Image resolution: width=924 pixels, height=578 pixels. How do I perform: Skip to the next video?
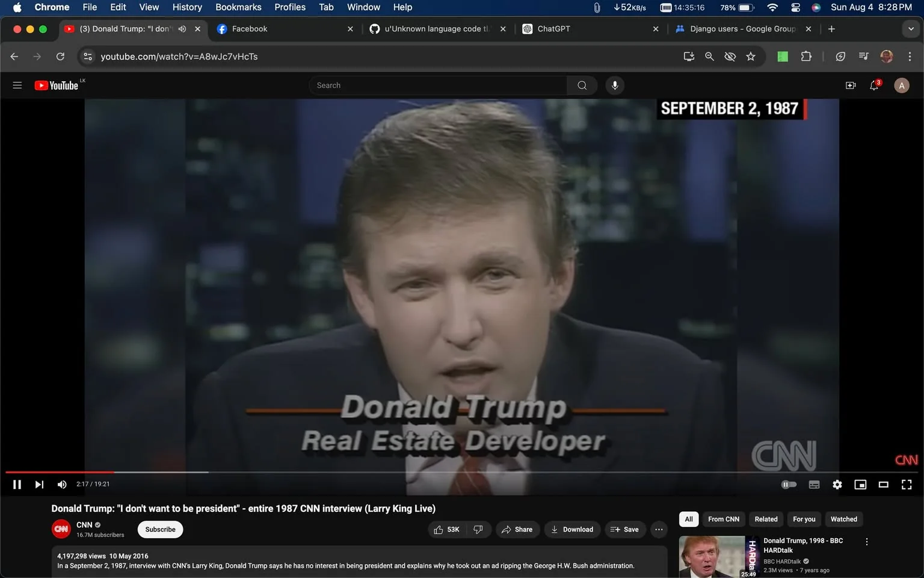39,485
